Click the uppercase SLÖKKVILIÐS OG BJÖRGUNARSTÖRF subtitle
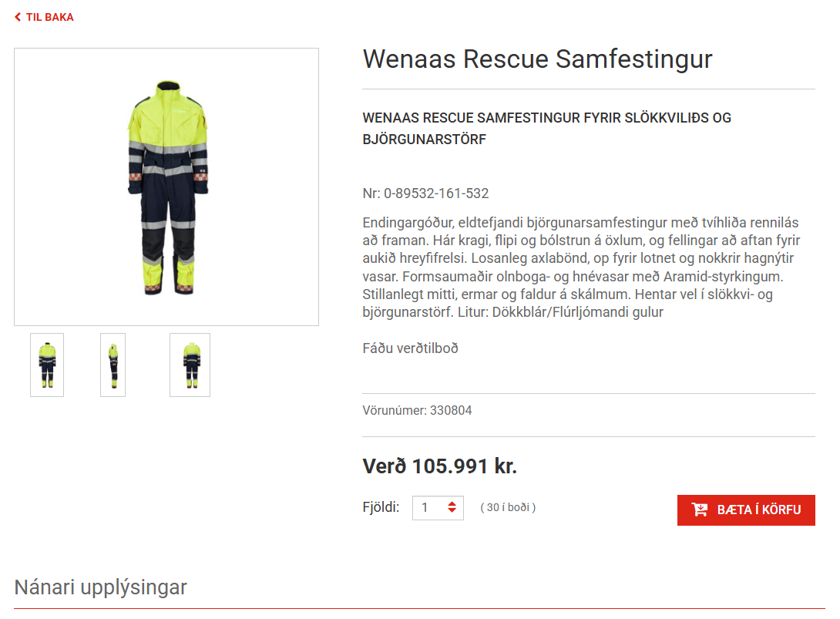This screenshot has height=619, width=840. [547, 129]
